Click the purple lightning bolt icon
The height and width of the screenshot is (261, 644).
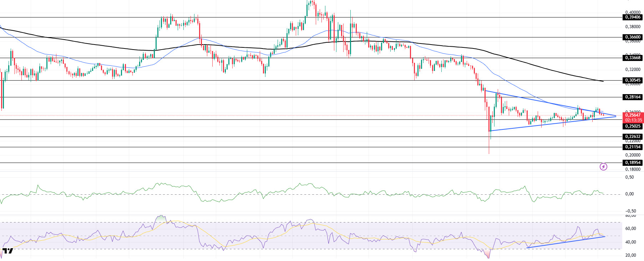pos(603,167)
